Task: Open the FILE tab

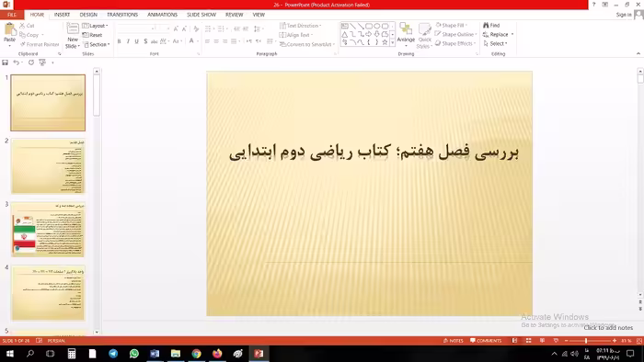Action: pos(12,15)
